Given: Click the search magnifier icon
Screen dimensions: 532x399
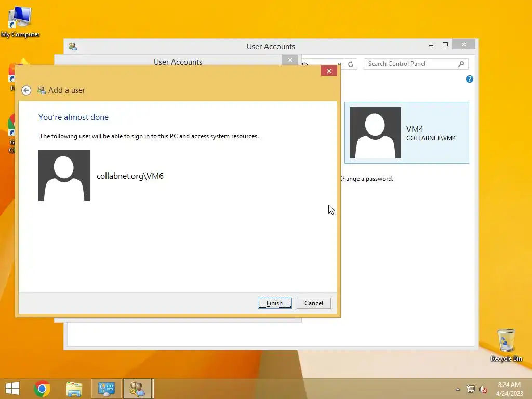Looking at the screenshot, I should [x=461, y=64].
